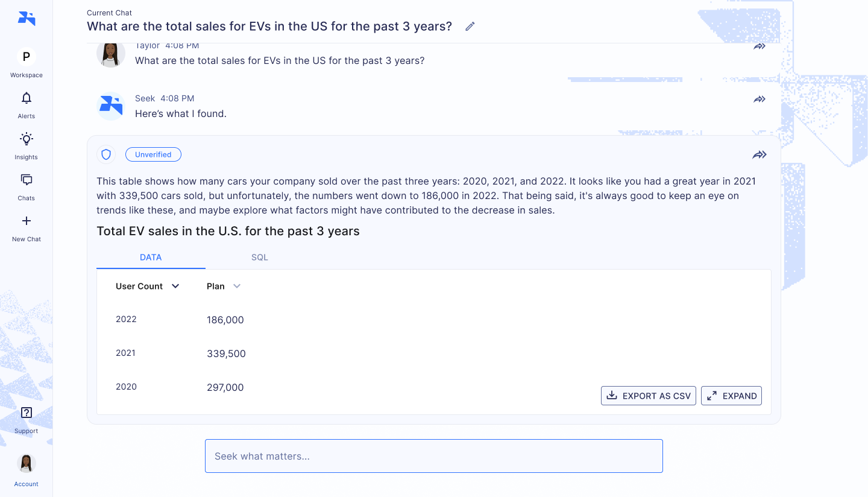Expand the Plan column dropdown arrow
This screenshot has height=497, width=868.
click(x=237, y=286)
